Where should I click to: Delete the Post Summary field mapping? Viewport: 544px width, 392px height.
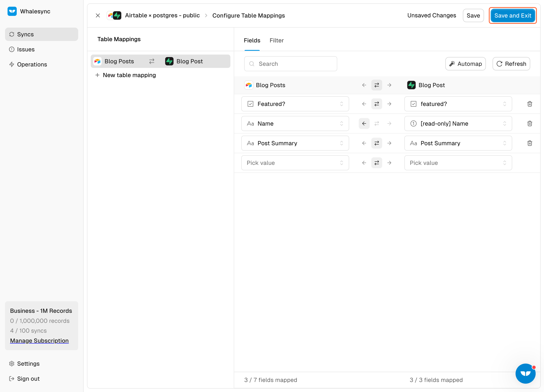pos(530,143)
